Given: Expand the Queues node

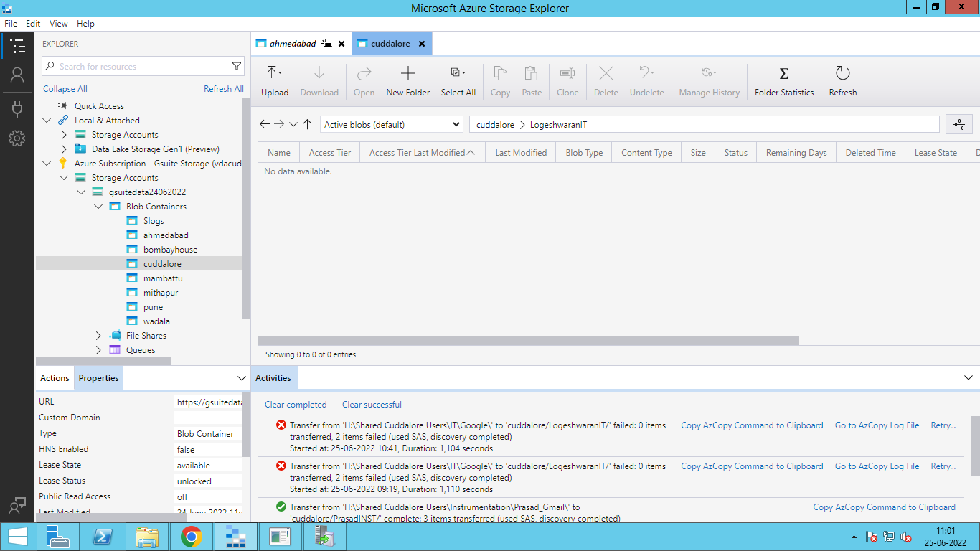Looking at the screenshot, I should 98,350.
